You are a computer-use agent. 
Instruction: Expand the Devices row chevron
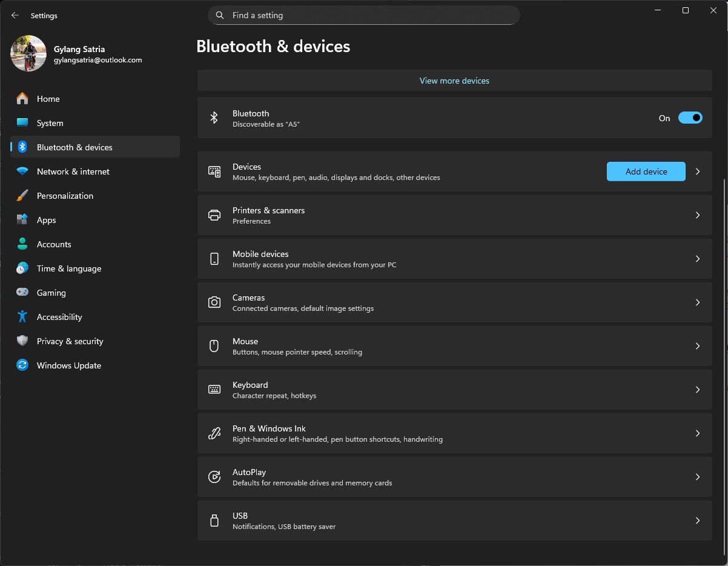[698, 171]
